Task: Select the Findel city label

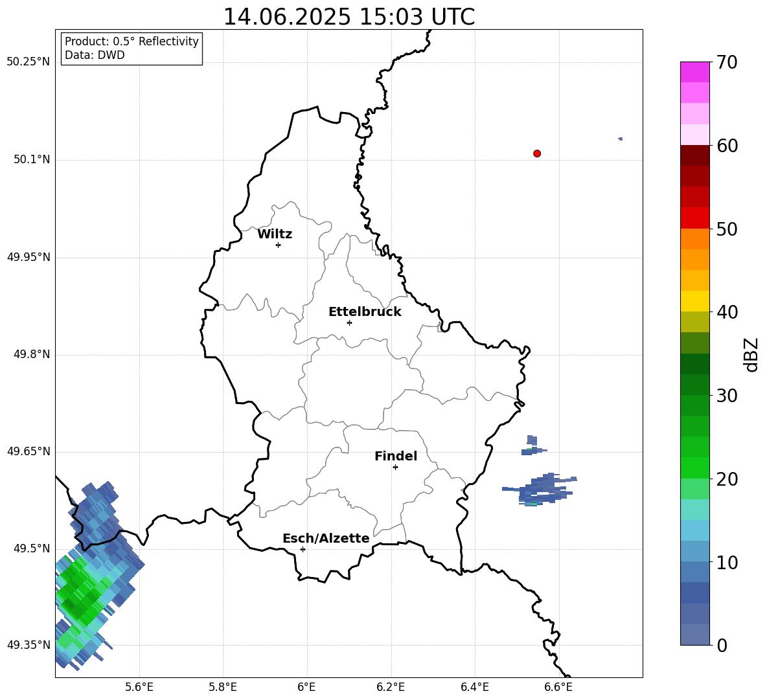Action: click(396, 456)
